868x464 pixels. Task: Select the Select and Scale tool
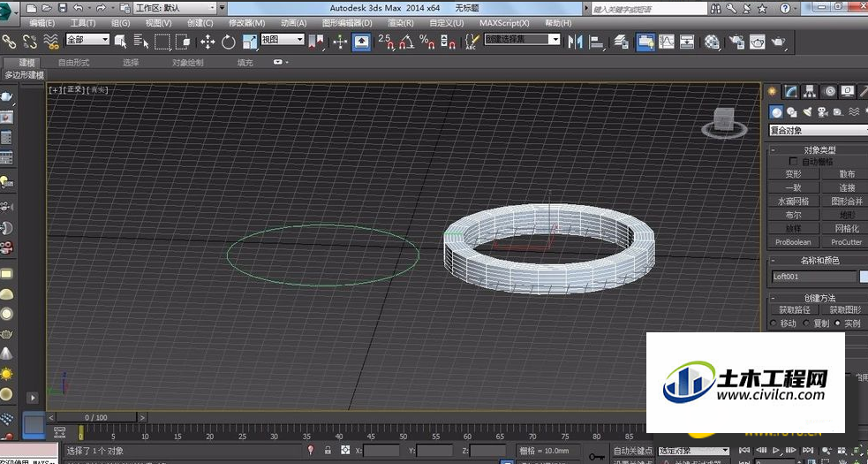(250, 42)
